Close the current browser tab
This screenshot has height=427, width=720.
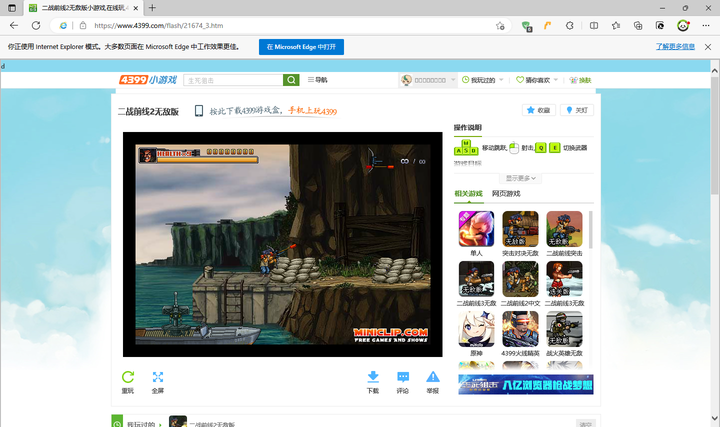[135, 8]
